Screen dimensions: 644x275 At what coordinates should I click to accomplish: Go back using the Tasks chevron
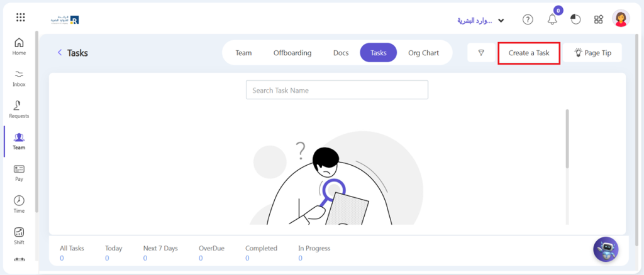60,53
